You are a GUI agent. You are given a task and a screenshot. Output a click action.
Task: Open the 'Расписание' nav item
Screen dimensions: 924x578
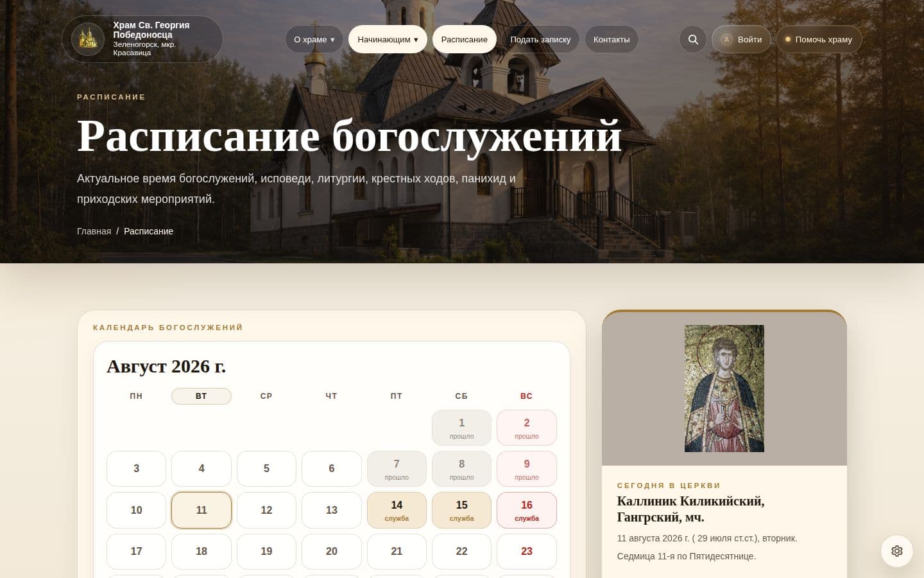pos(465,39)
